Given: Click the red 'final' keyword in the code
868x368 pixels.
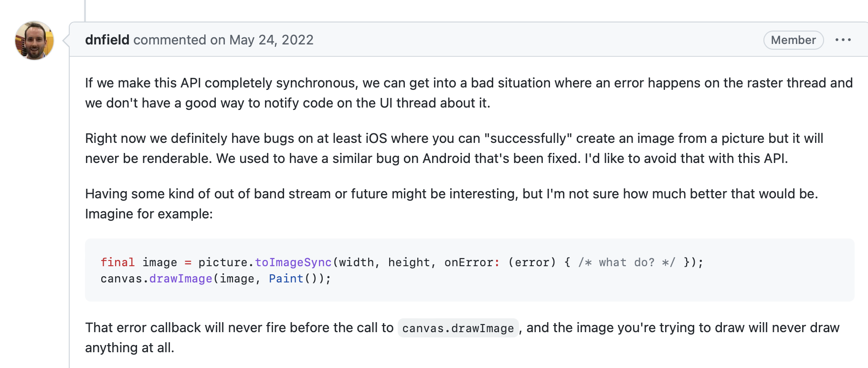Looking at the screenshot, I should pyautogui.click(x=117, y=262).
